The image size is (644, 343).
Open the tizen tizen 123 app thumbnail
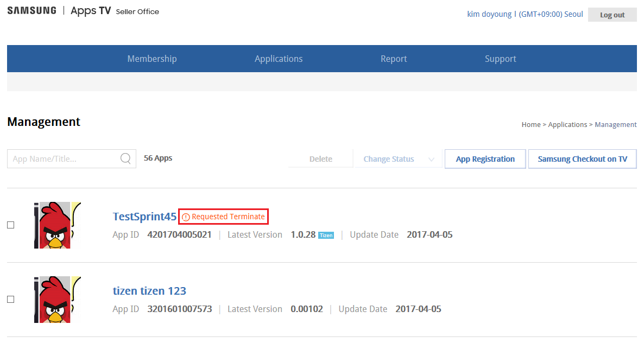click(58, 300)
